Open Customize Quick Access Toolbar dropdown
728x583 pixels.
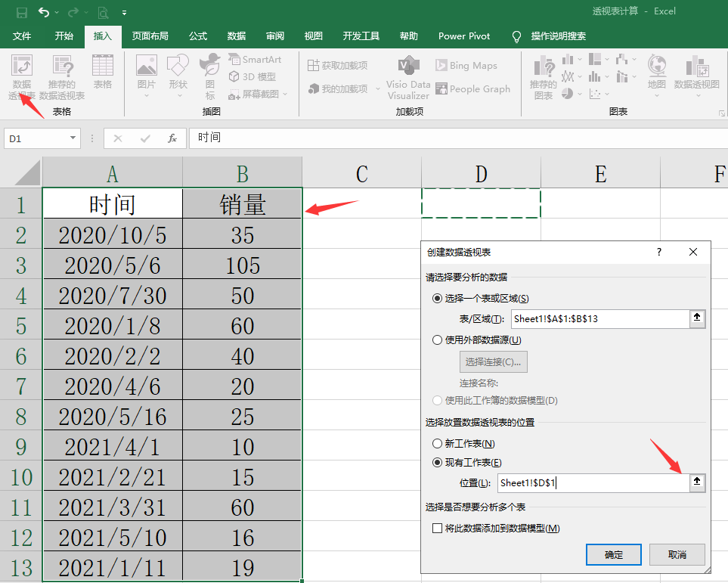click(x=124, y=13)
